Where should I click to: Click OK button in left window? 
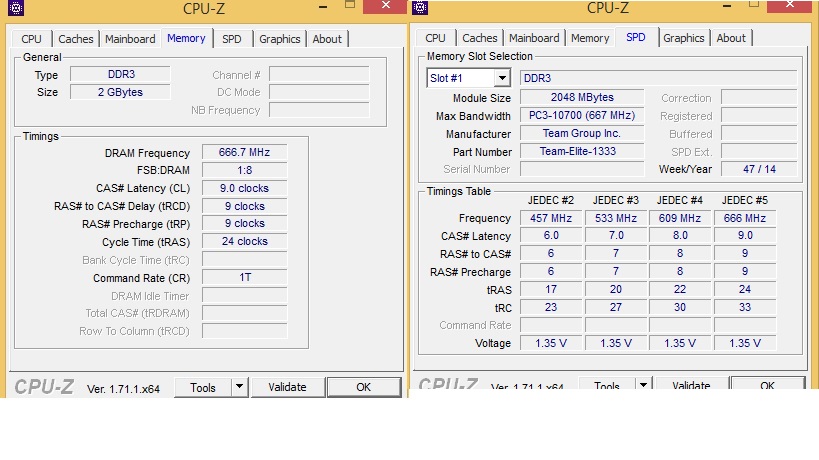pos(364,387)
